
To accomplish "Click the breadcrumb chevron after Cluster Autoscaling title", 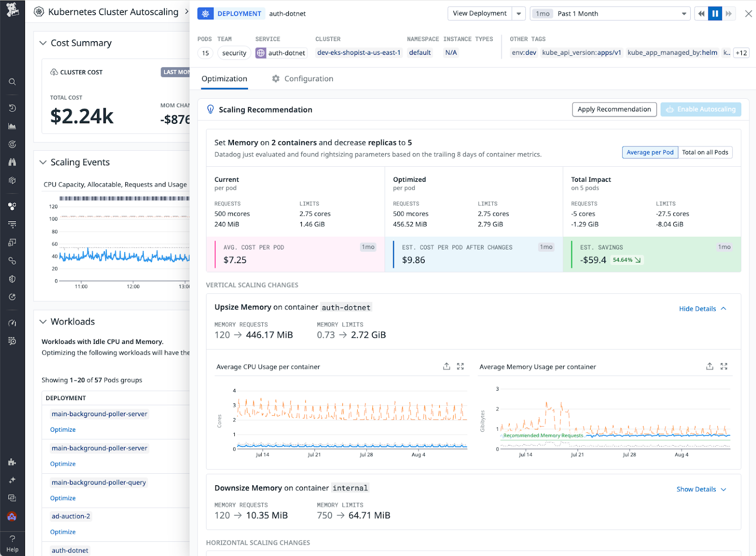I will point(187,11).
